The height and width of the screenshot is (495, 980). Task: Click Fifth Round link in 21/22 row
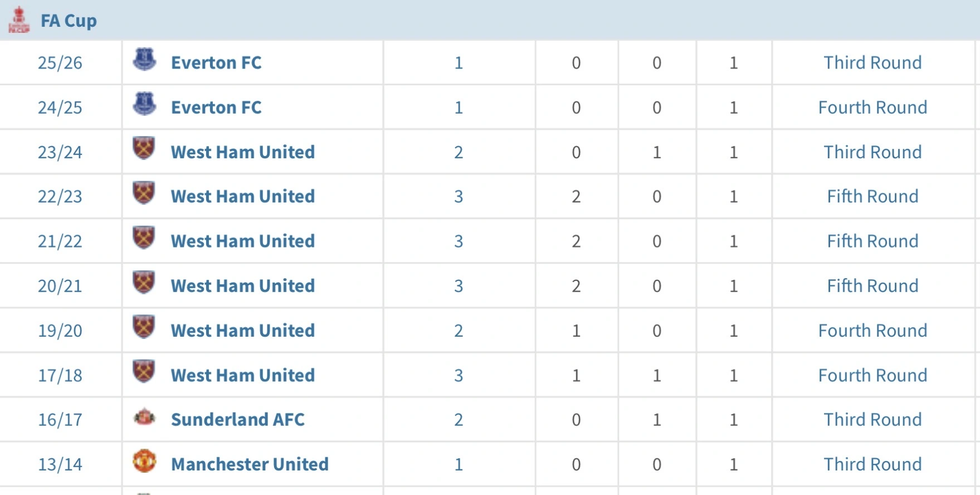click(x=872, y=241)
